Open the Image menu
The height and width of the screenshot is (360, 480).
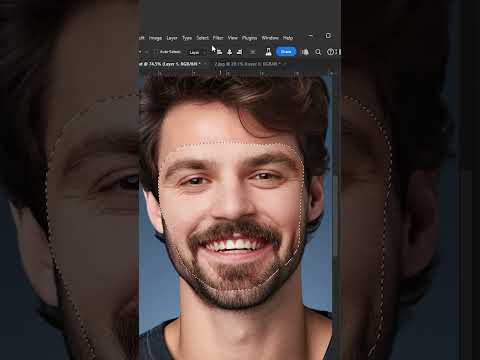pos(155,38)
